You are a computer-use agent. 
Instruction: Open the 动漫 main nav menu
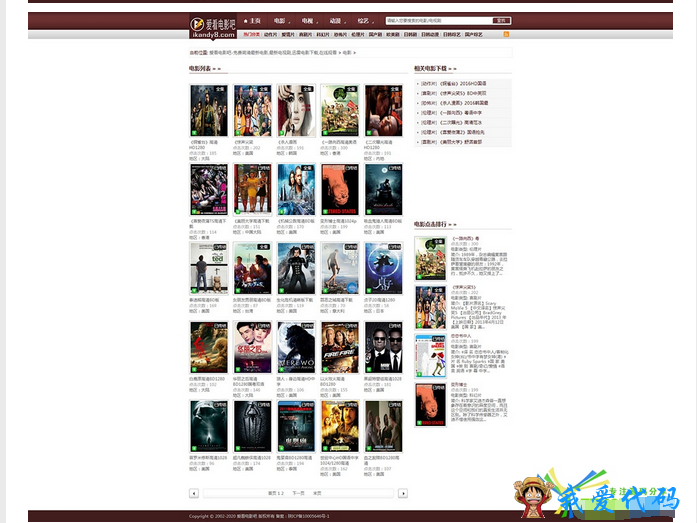tap(337, 21)
